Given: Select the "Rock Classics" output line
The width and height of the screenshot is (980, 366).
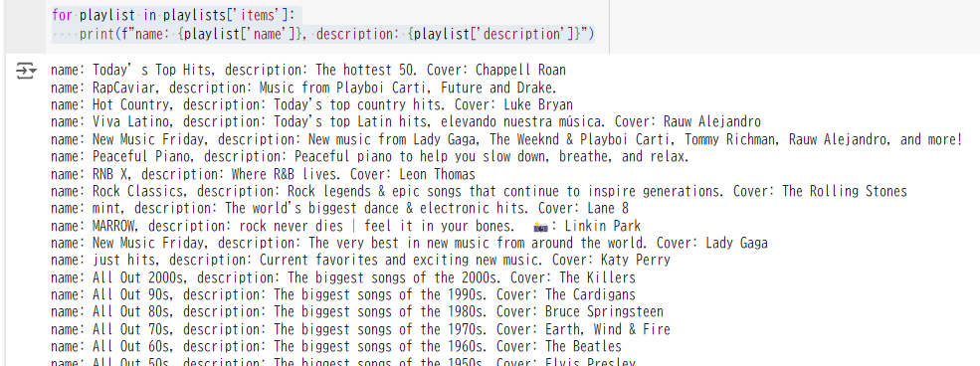Looking at the screenshot, I should coord(479,191).
